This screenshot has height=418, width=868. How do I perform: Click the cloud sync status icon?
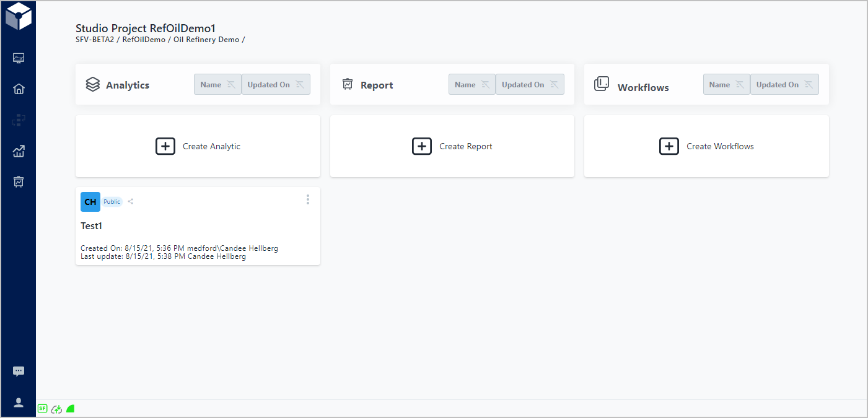click(56, 409)
